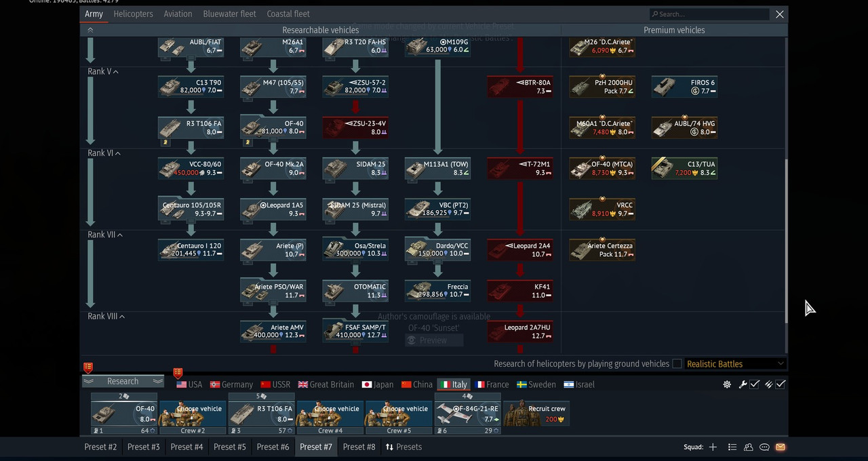Click Recruit crew for 200 eagles
Screen dimensions: 868x461
coord(536,413)
